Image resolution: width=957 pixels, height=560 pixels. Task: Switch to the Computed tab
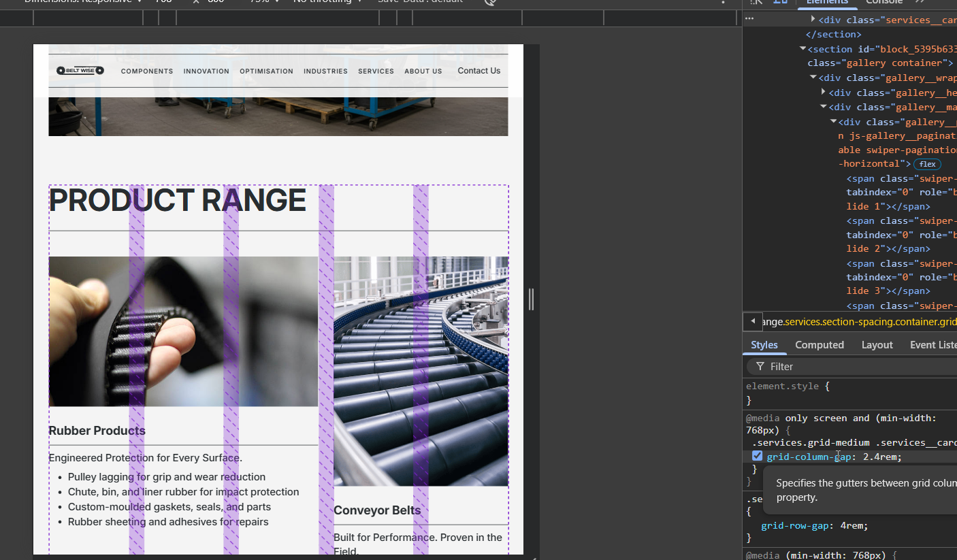click(x=819, y=345)
